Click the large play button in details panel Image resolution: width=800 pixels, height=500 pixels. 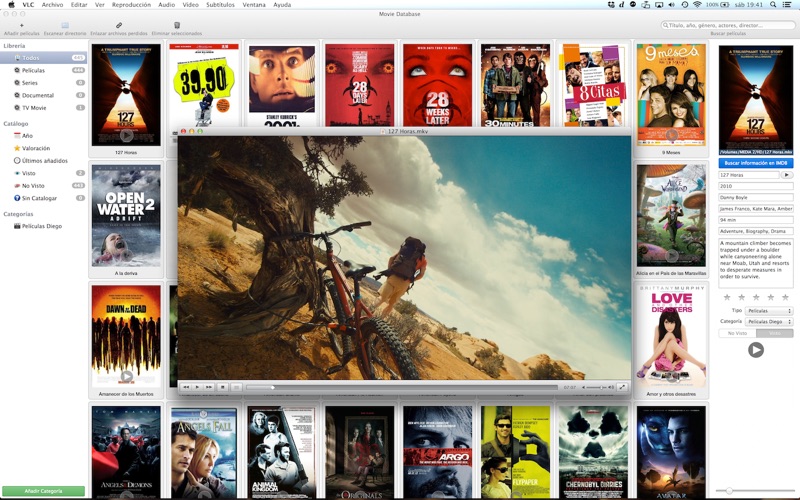pos(756,349)
